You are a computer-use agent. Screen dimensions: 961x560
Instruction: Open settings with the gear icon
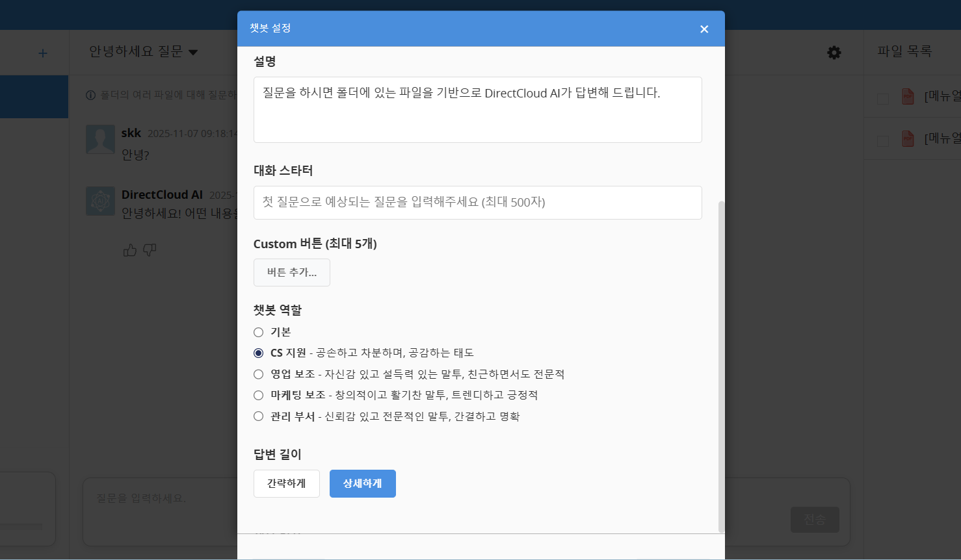coord(834,53)
